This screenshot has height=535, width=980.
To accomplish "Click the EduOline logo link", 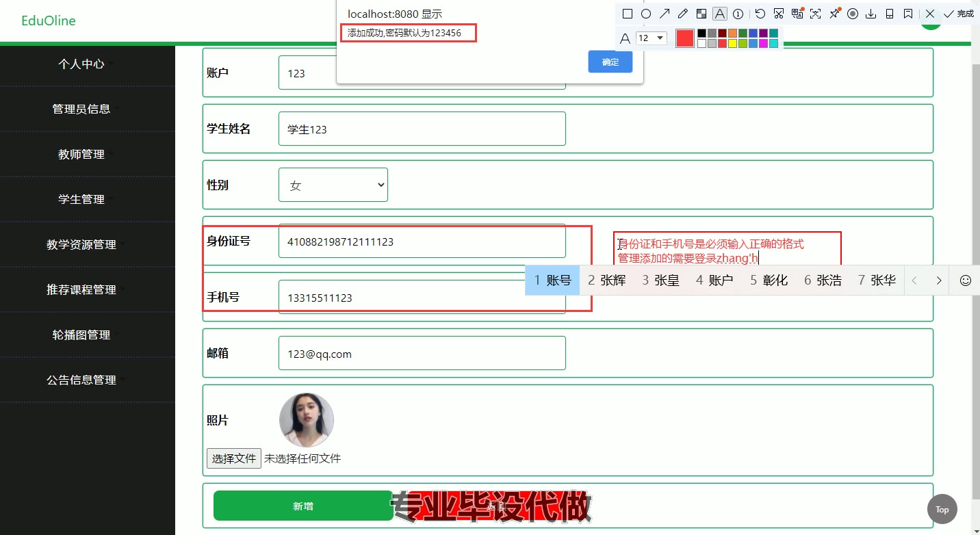I will click(x=49, y=21).
